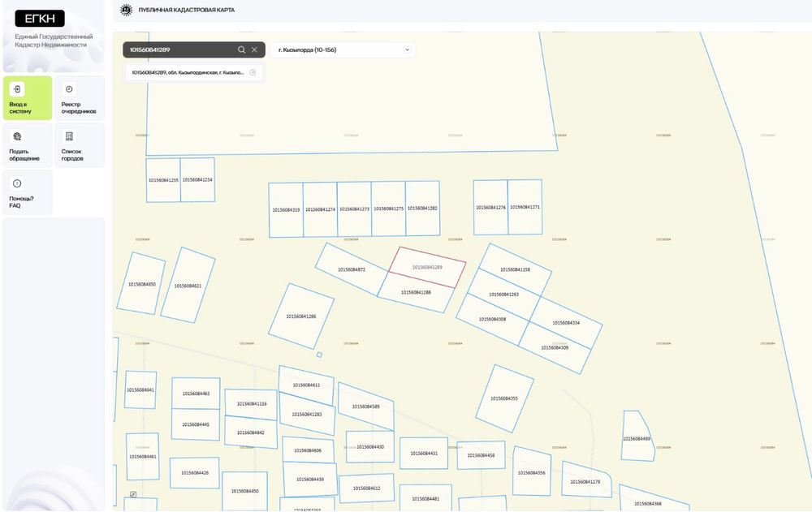This screenshot has width=812, height=512.
Task: Click the Публичная кадастровая карта title
Action: [x=187, y=10]
